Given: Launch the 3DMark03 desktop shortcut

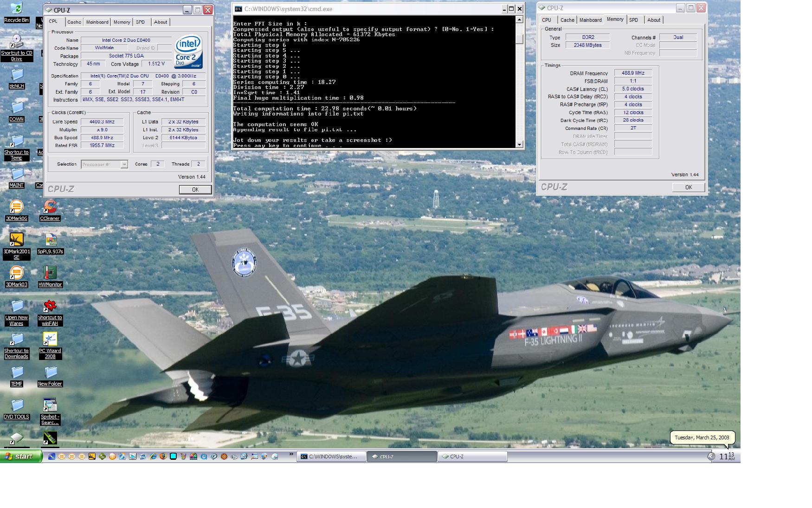Looking at the screenshot, I should pos(16,277).
